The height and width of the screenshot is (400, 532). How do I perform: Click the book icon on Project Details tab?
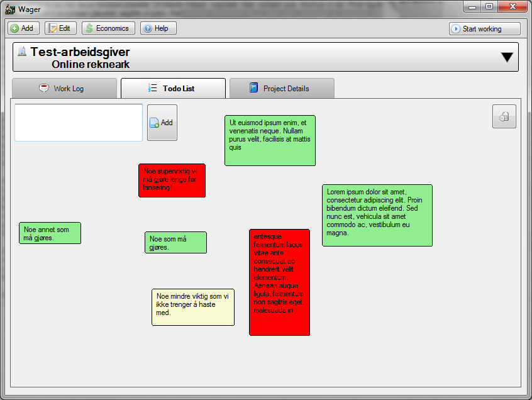[x=254, y=87]
